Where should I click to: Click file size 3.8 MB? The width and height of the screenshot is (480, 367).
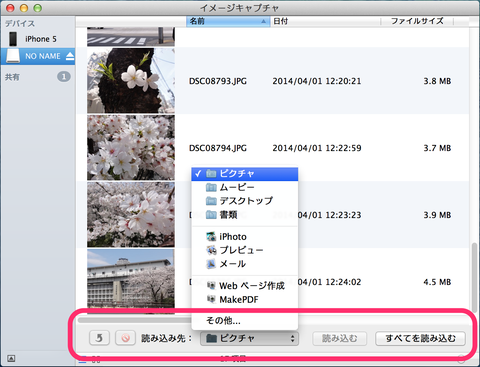437,81
